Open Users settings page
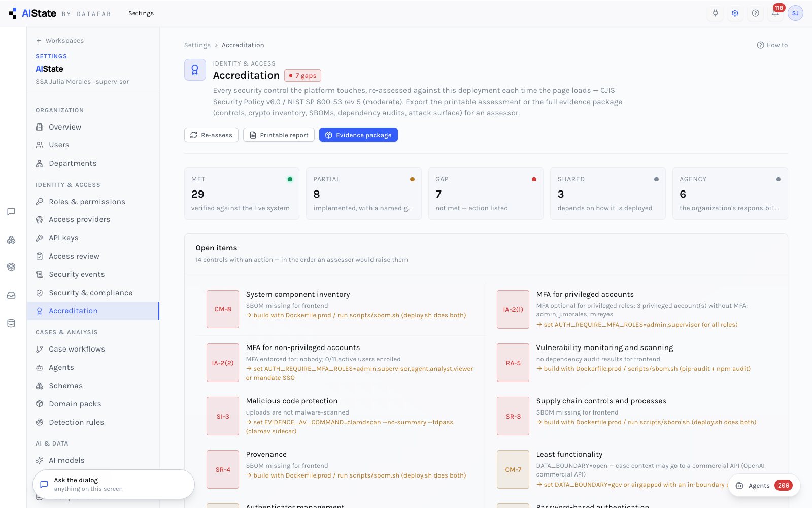The height and width of the screenshot is (508, 812). [93, 145]
